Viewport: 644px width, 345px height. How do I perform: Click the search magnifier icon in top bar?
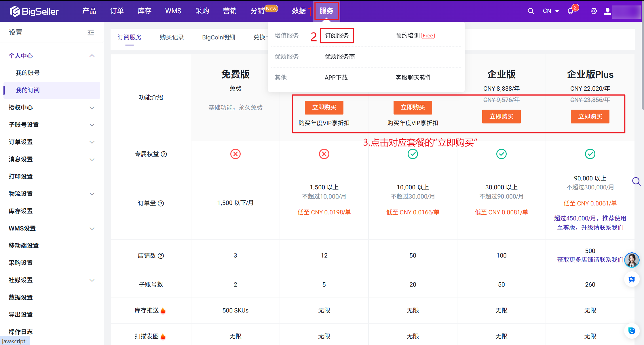pyautogui.click(x=531, y=11)
